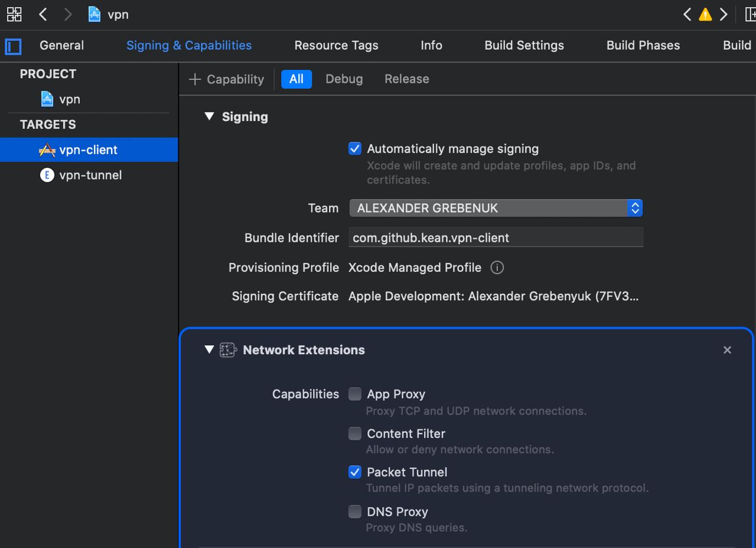Click the Network Extensions puzzle icon

(x=228, y=350)
